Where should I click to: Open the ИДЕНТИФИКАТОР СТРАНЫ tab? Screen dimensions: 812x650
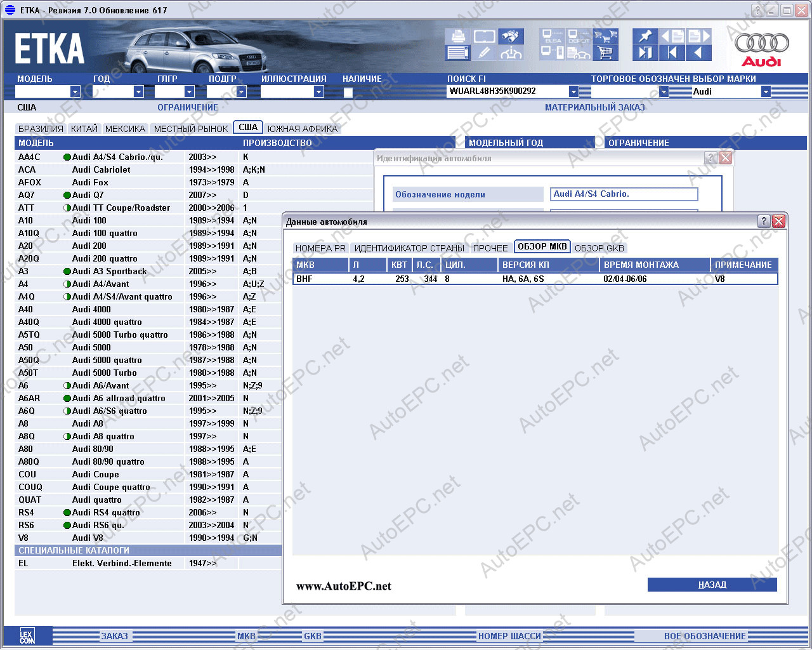tap(409, 248)
